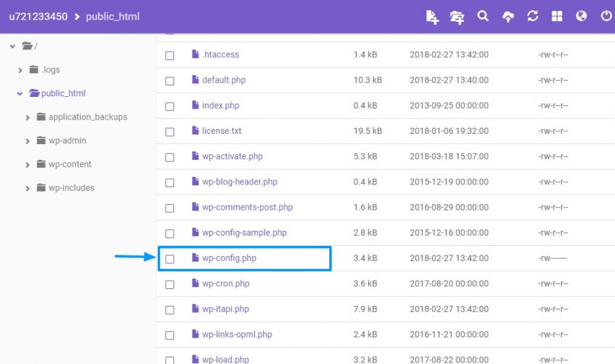Click the file icon beside .htaccess

click(195, 54)
